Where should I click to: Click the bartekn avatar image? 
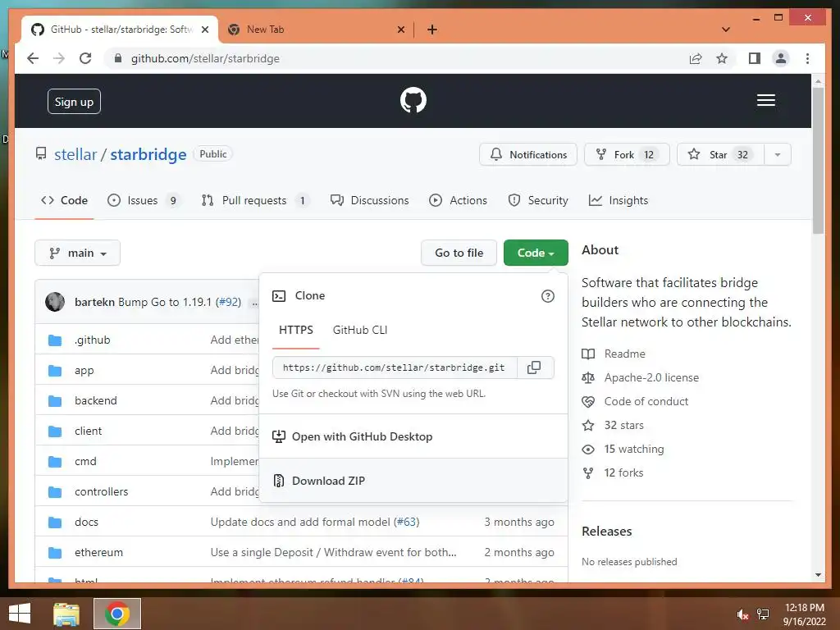pos(55,302)
